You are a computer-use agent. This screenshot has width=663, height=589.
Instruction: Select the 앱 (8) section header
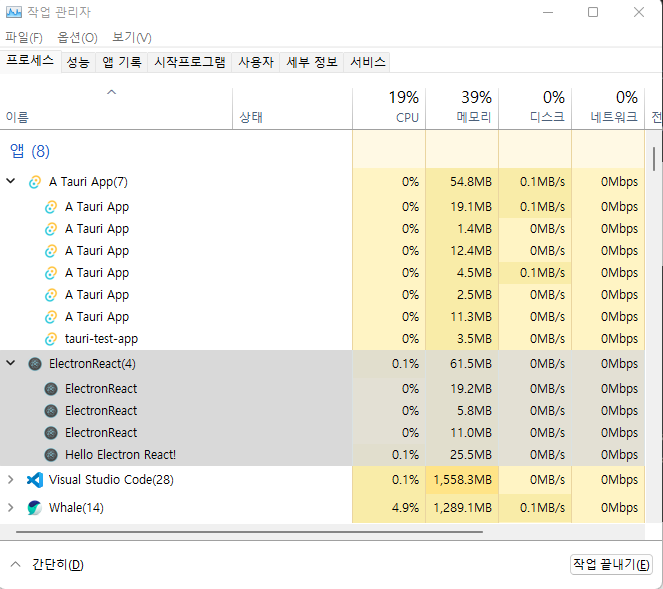click(x=30, y=151)
